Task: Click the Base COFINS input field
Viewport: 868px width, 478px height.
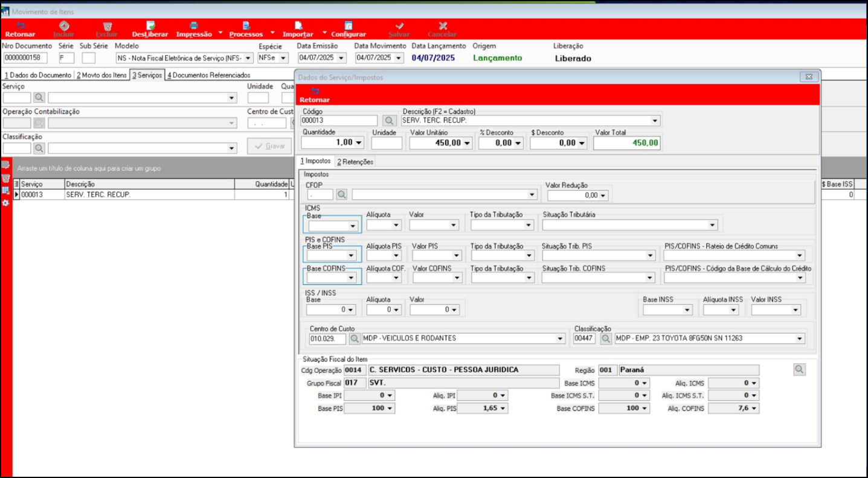Action: (333, 278)
